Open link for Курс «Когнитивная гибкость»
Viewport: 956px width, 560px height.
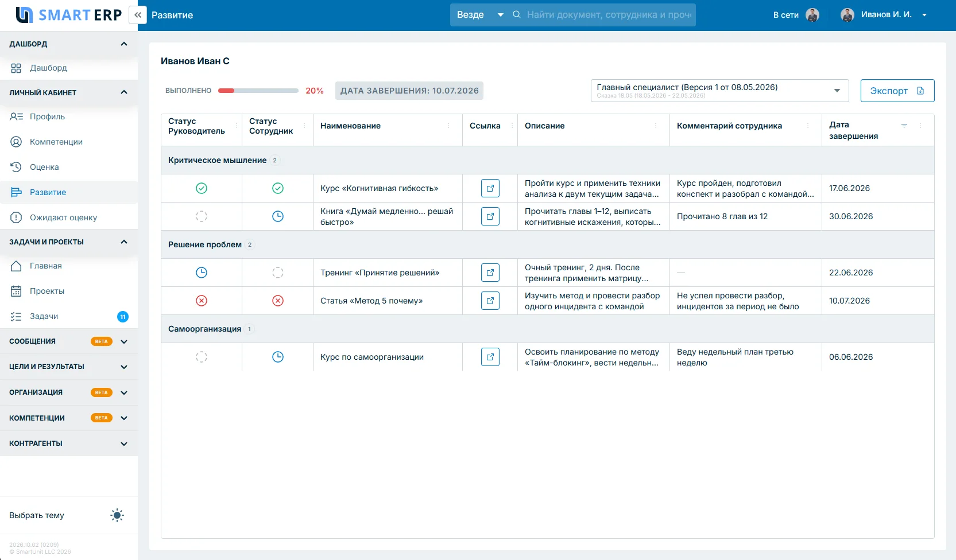tap(490, 188)
